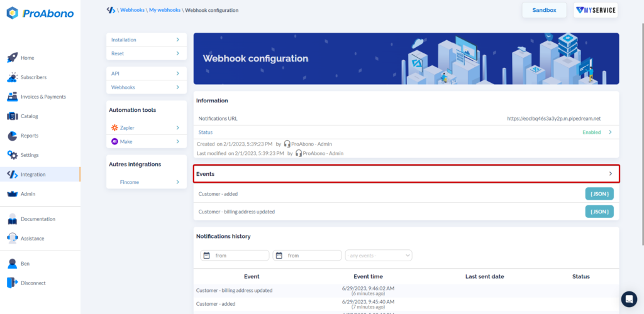Click the Integration code icon
Image resolution: width=644 pixels, height=314 pixels.
click(13, 175)
